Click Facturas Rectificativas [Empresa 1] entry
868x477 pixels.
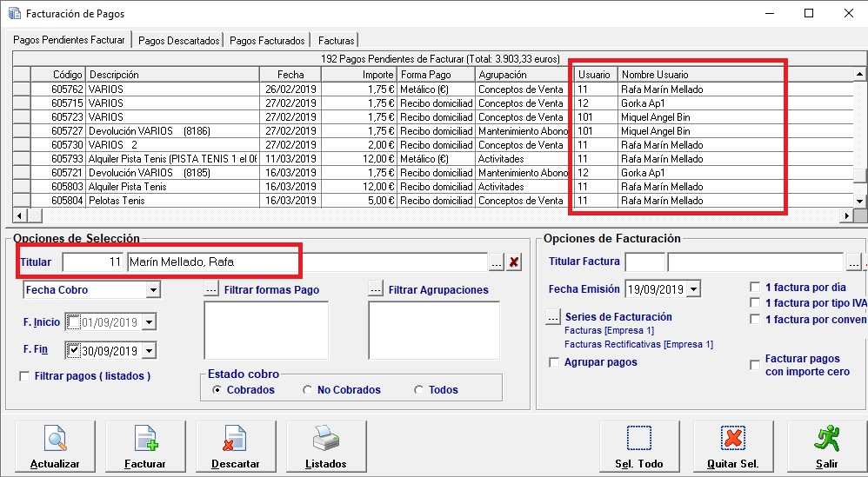(638, 344)
